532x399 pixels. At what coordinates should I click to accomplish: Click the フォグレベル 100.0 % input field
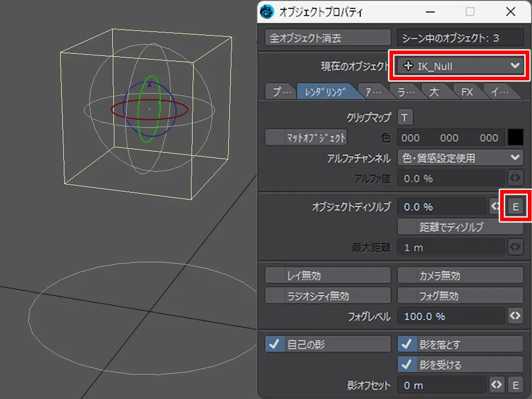pyautogui.click(x=451, y=316)
